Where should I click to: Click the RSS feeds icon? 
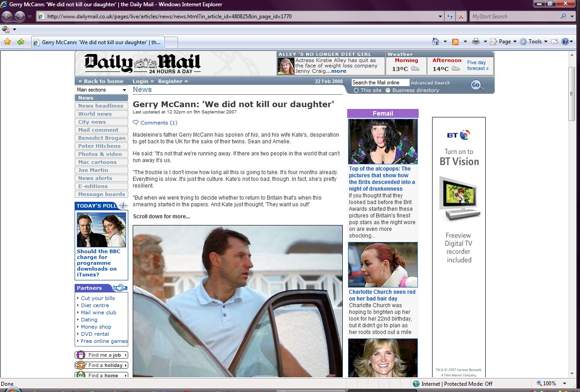click(455, 42)
